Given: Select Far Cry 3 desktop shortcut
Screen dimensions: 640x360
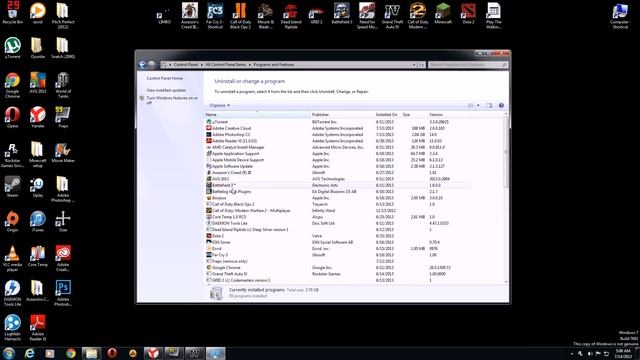Looking at the screenshot, I should pos(215,16).
